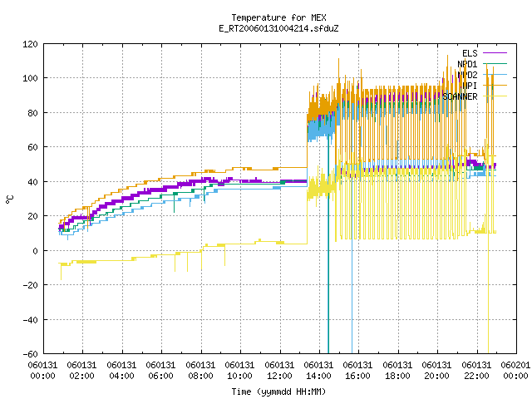The image size is (532, 399).
Task: Click the x-axis tick 060131 06:00
Action: pyautogui.click(x=161, y=371)
